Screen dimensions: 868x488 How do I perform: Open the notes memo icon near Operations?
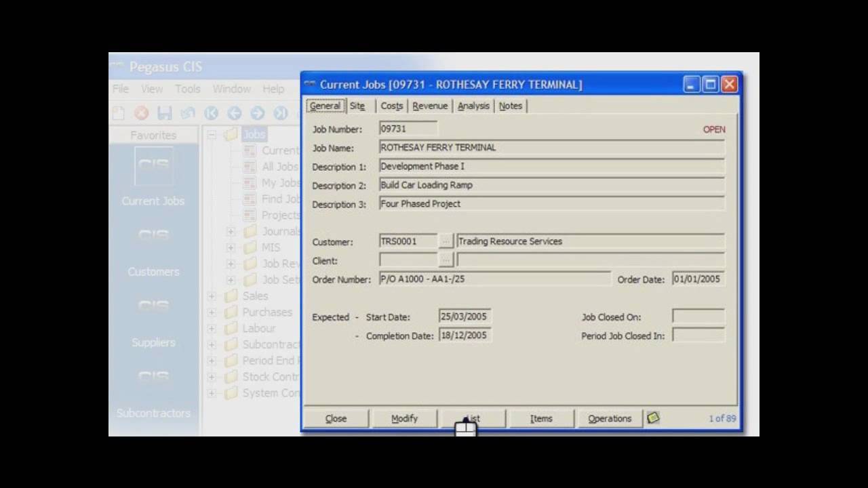coord(652,418)
